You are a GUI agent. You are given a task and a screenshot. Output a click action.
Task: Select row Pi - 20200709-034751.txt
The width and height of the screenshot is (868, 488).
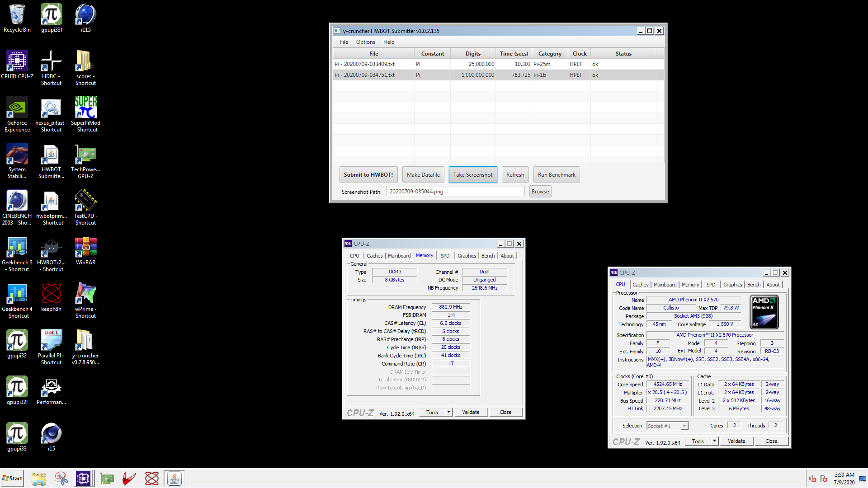point(498,75)
